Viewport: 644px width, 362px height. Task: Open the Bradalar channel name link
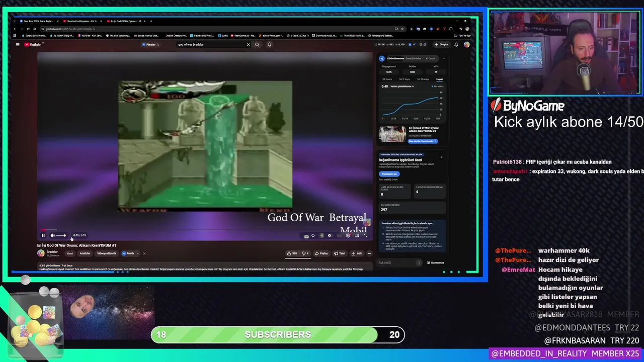click(52, 251)
